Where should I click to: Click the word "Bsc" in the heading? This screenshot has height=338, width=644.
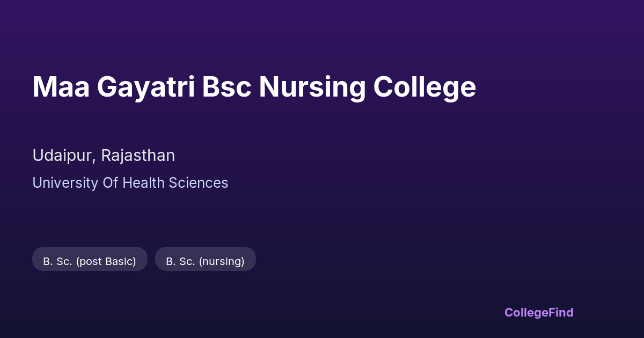click(x=226, y=87)
